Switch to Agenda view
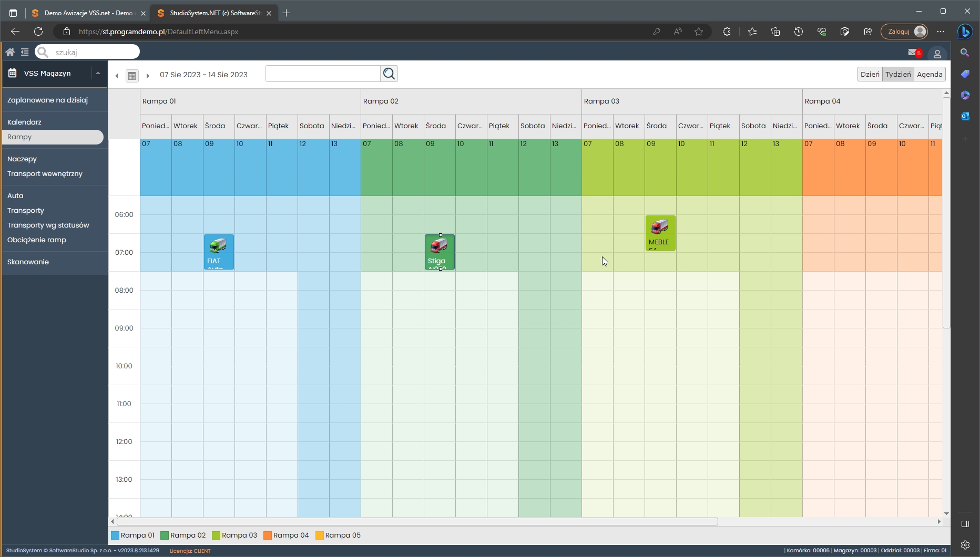The height and width of the screenshot is (557, 980). point(930,74)
